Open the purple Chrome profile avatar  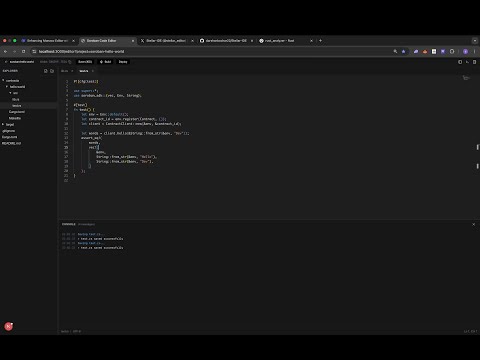coord(466,51)
